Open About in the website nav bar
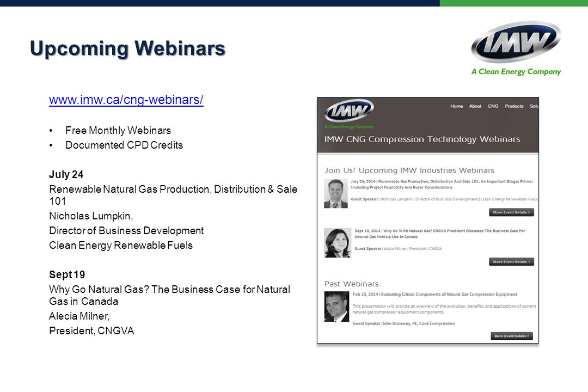Screen dimensions: 588x392 tap(475, 106)
